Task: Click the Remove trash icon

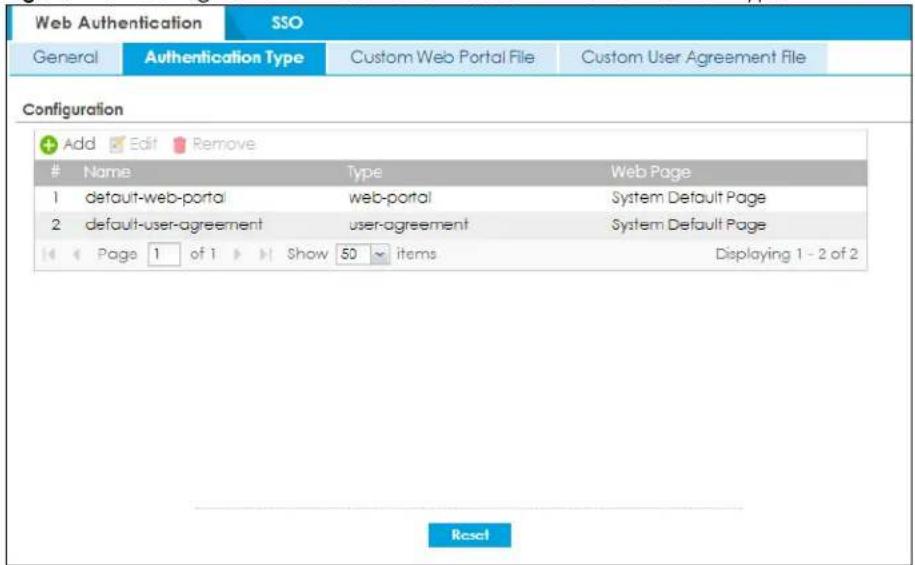Action: click(179, 145)
